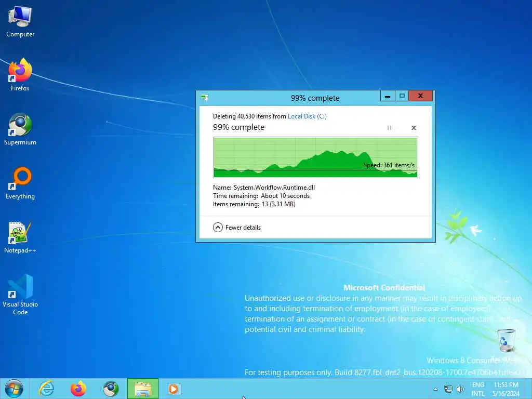Image resolution: width=532 pixels, height=399 pixels.
Task: Open the Local Disk (C:) link
Action: (307, 116)
